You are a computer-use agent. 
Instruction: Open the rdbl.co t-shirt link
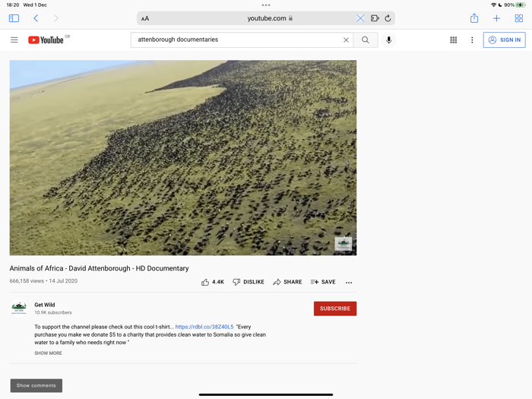[x=204, y=327]
